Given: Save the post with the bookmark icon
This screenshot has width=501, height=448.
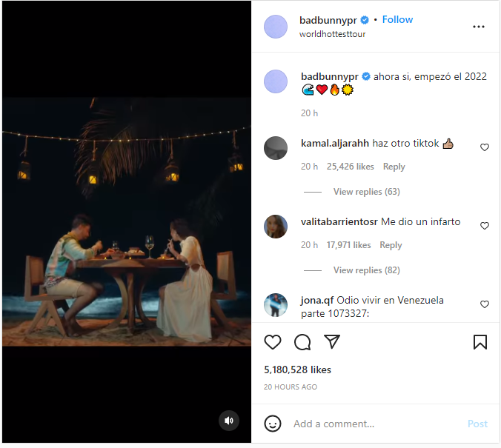Looking at the screenshot, I should [480, 342].
